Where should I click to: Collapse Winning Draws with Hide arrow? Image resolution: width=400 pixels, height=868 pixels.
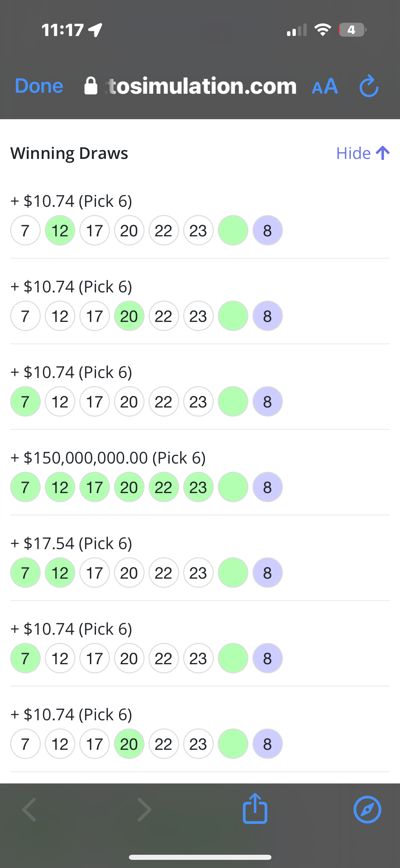362,153
